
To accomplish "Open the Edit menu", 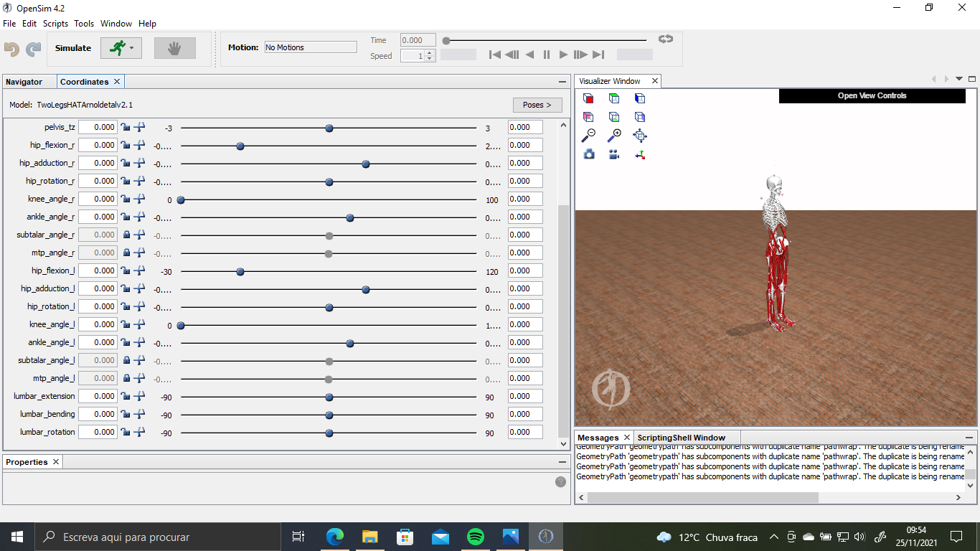I will (29, 24).
